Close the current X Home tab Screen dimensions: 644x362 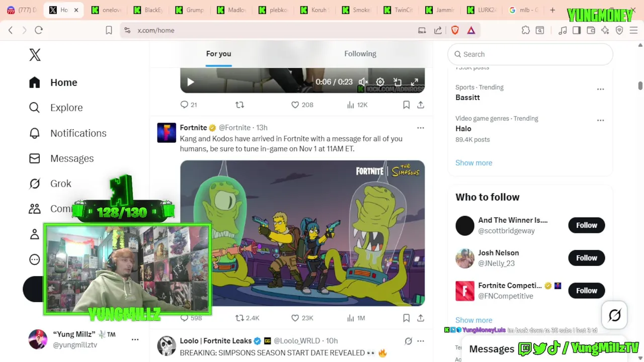pyautogui.click(x=76, y=10)
